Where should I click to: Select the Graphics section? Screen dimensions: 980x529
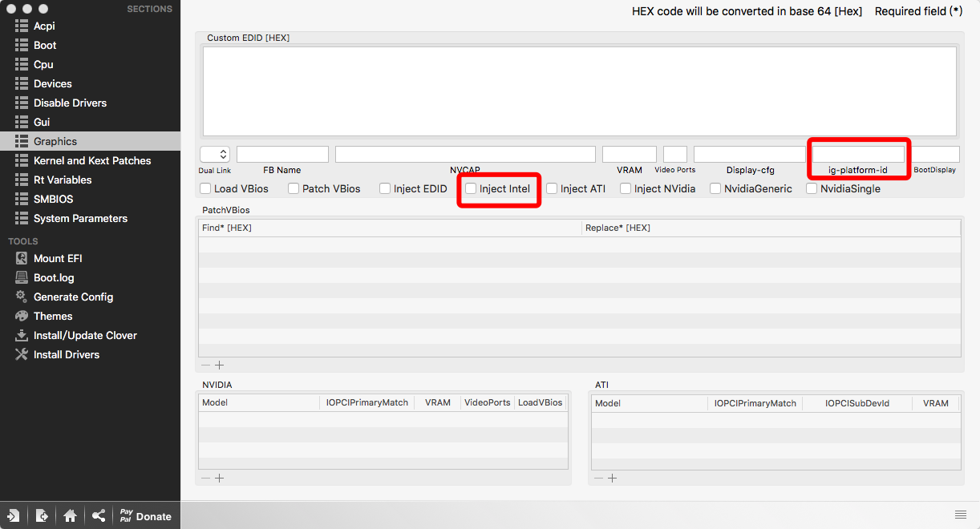(90, 141)
